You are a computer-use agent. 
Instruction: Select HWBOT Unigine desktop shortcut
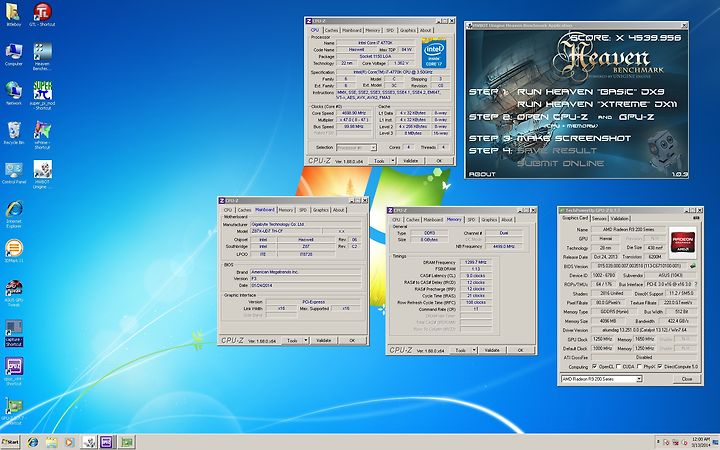pos(42,174)
